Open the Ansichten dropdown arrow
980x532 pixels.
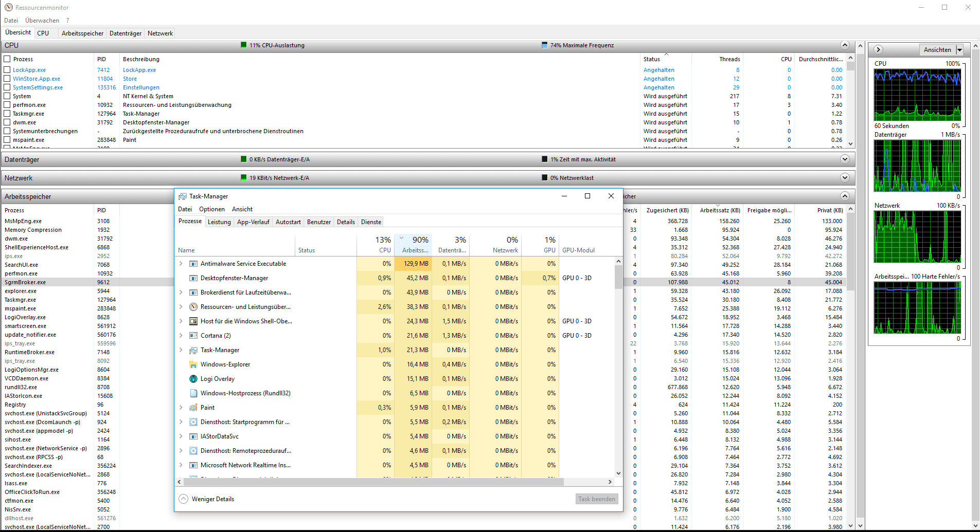point(959,50)
